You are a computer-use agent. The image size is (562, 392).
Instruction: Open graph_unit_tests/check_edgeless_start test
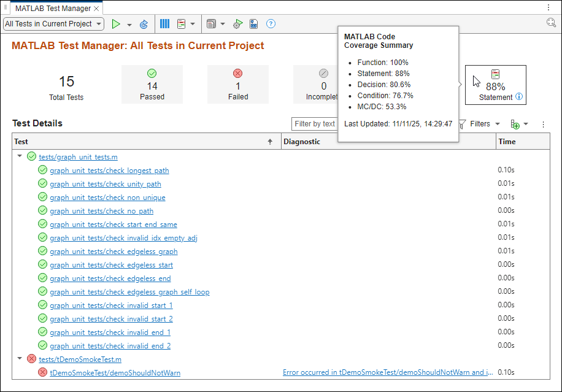[111, 265]
